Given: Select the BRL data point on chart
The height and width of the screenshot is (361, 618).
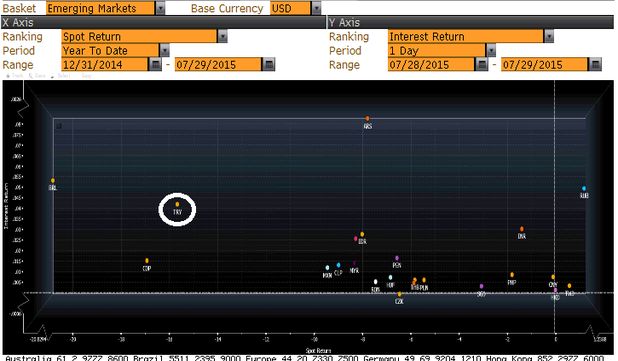Looking at the screenshot, I should click(x=53, y=180).
